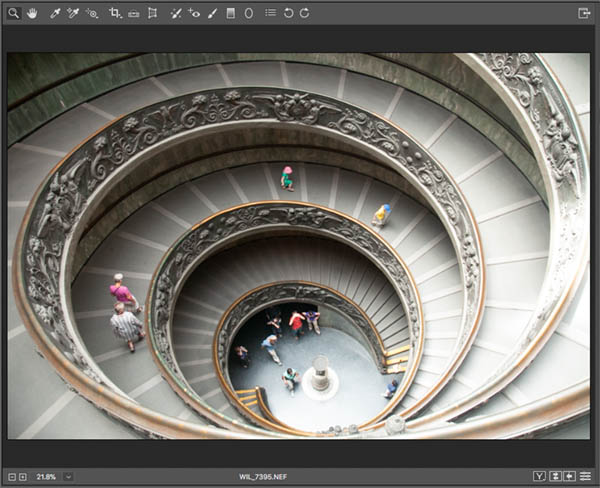
Task: Choose the Targeted Adjustment tool
Action: click(x=92, y=14)
